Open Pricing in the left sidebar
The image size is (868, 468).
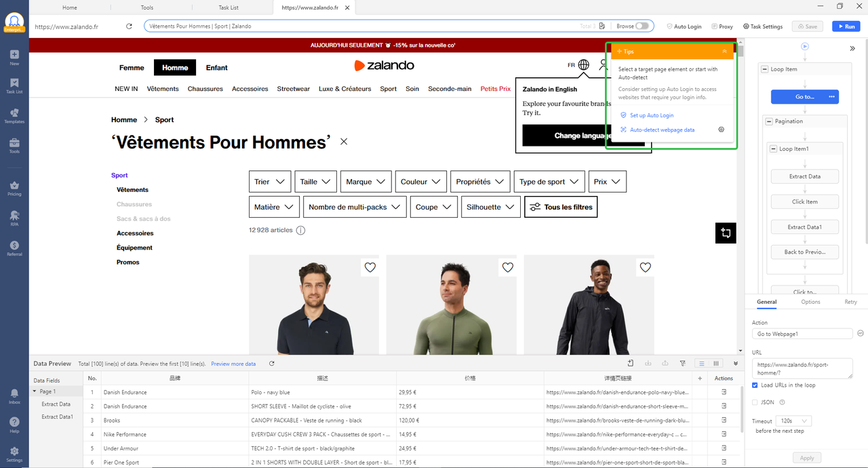[14, 189]
